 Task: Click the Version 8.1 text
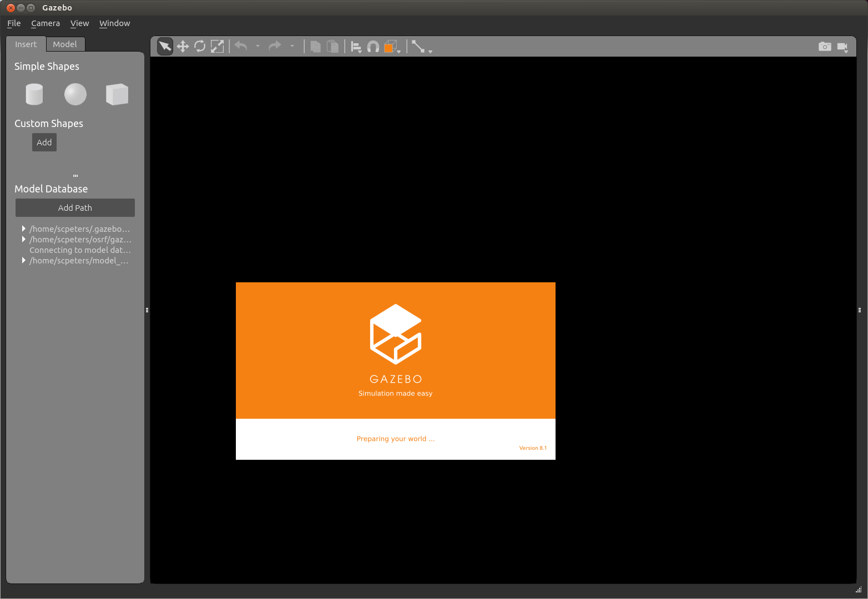[533, 448]
